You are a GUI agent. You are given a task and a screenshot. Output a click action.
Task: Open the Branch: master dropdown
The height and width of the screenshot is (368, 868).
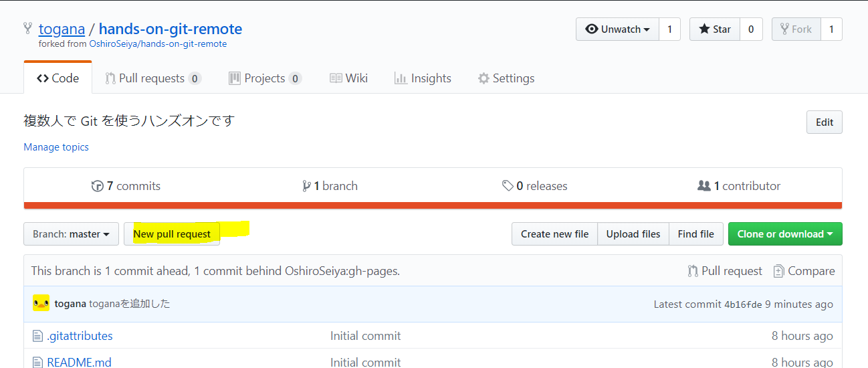(72, 234)
